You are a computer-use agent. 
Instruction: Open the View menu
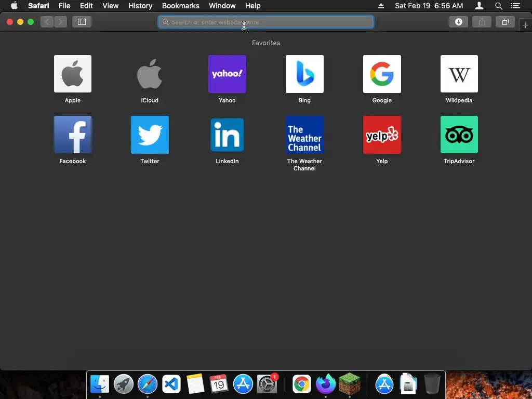tap(110, 6)
